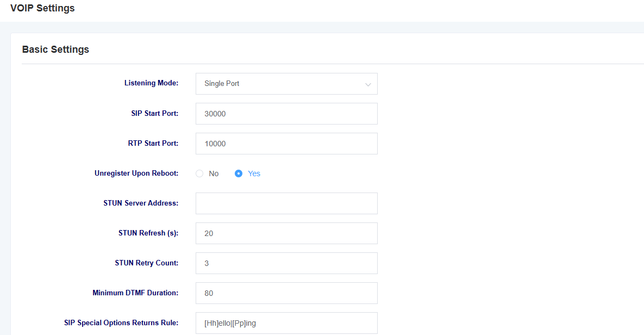
Task: Focus the STUN Server Address field
Action: [286, 203]
